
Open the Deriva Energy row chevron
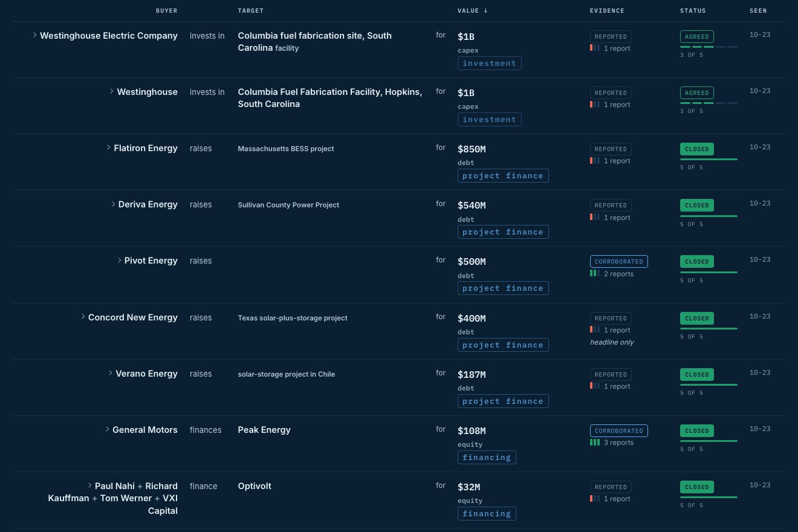[x=114, y=204]
